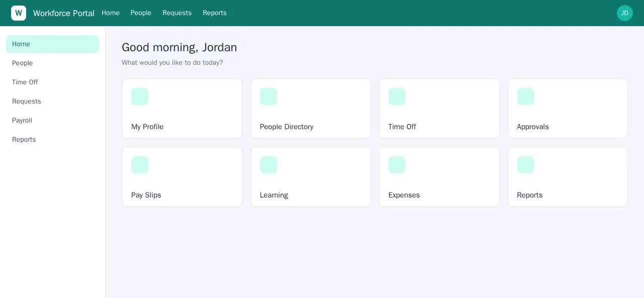Open the Time Off card label
The height and width of the screenshot is (298, 644).
(403, 127)
